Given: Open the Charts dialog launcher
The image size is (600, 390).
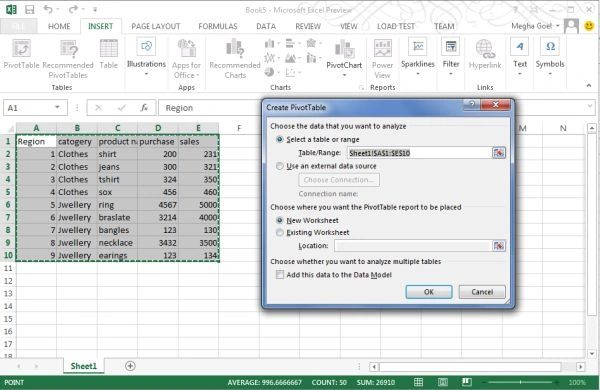Looking at the screenshot, I should tap(361, 88).
